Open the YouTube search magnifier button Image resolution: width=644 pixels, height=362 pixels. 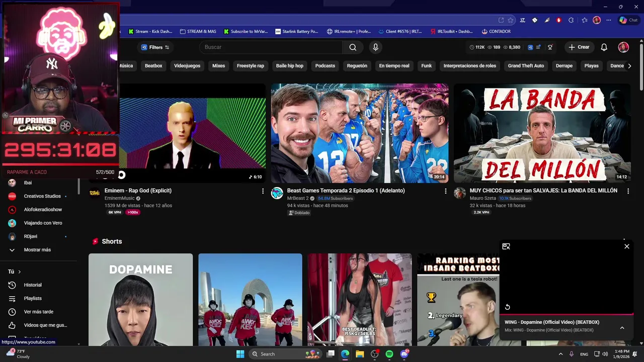pyautogui.click(x=353, y=47)
